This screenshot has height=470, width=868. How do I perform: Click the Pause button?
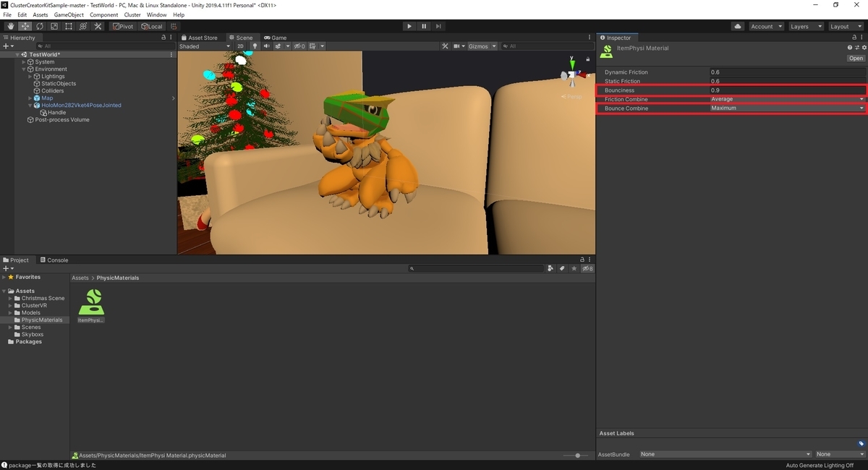424,26
